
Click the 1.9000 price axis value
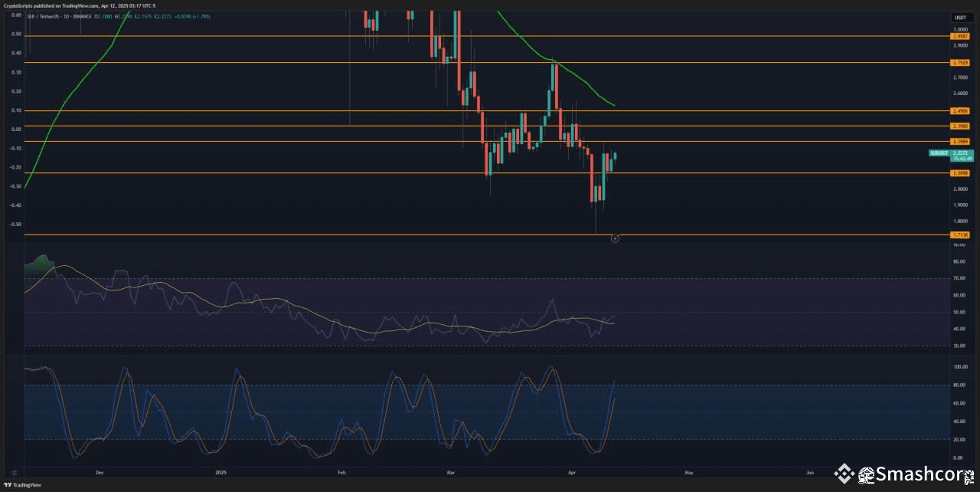point(960,205)
